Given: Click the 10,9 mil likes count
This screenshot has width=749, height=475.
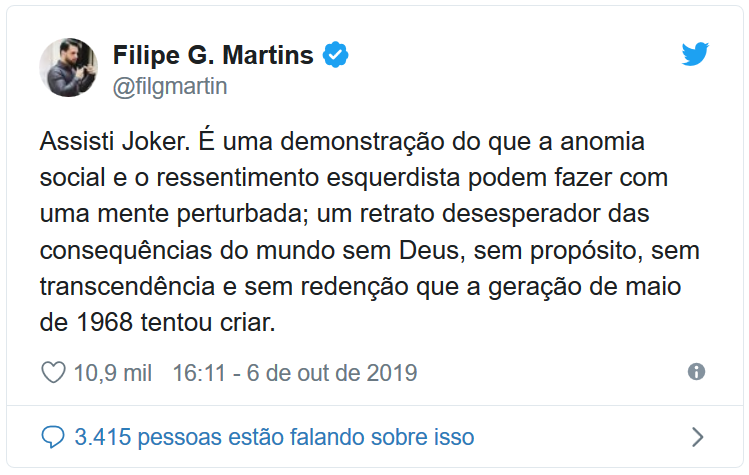Looking at the screenshot, I should point(113,373).
